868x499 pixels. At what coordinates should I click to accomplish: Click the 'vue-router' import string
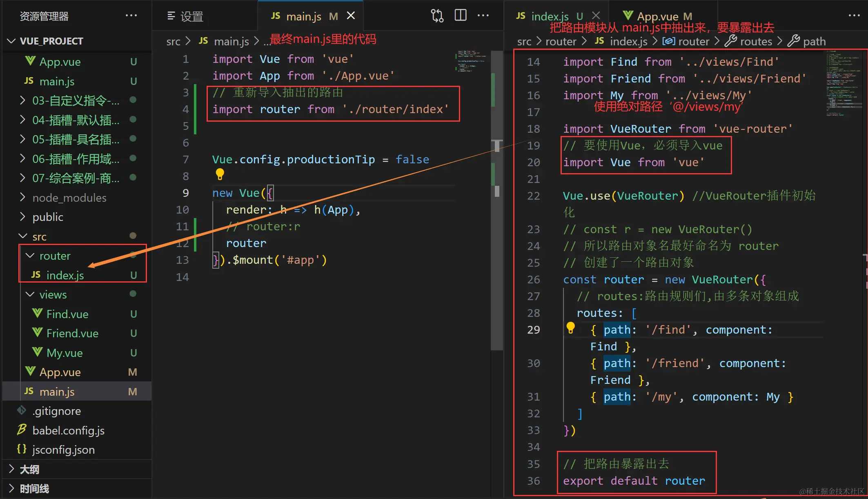[752, 129]
